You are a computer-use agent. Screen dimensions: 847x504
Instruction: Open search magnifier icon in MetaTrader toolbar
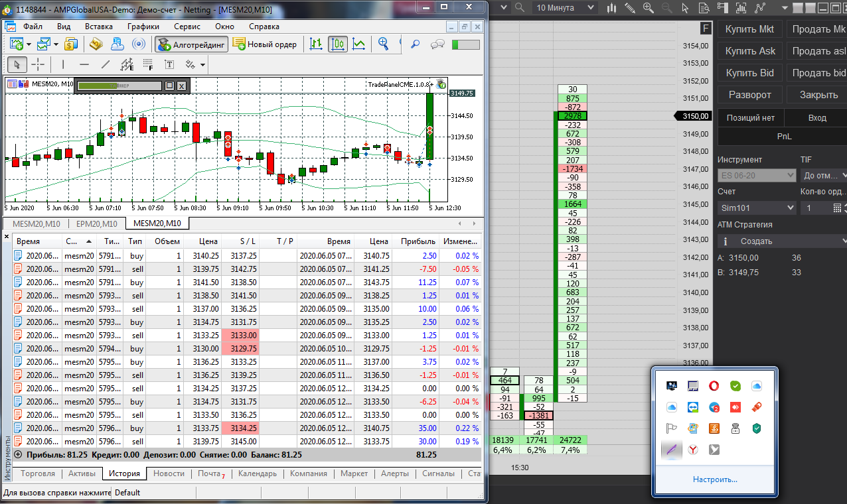point(416,44)
